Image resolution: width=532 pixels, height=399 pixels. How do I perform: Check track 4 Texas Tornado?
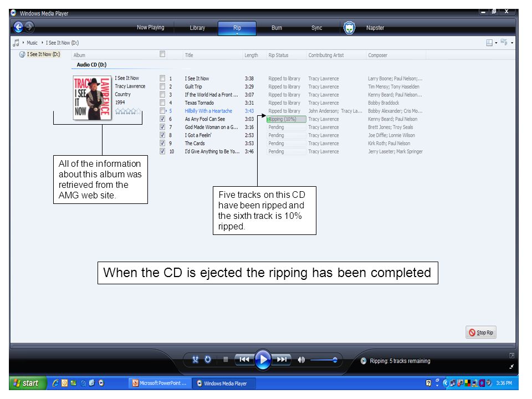point(162,103)
